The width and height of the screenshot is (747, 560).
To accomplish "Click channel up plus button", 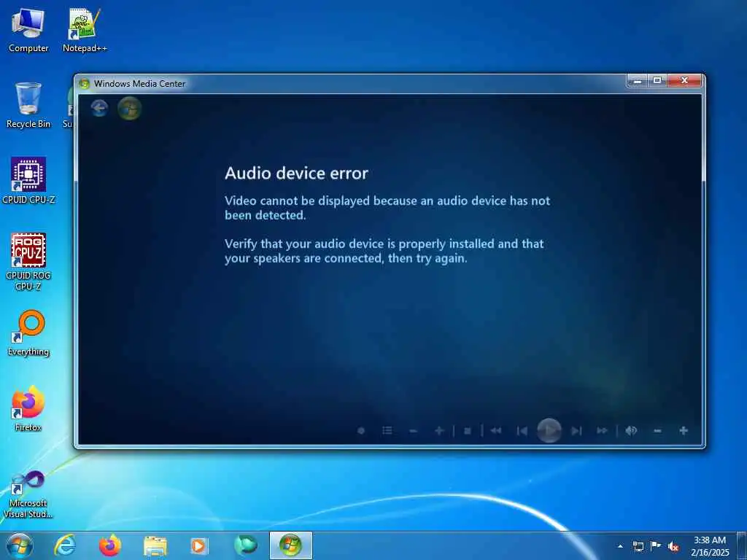I will click(x=439, y=430).
